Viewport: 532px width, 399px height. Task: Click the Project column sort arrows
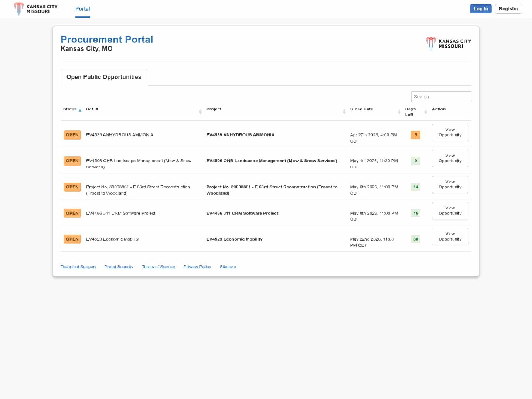tap(344, 112)
